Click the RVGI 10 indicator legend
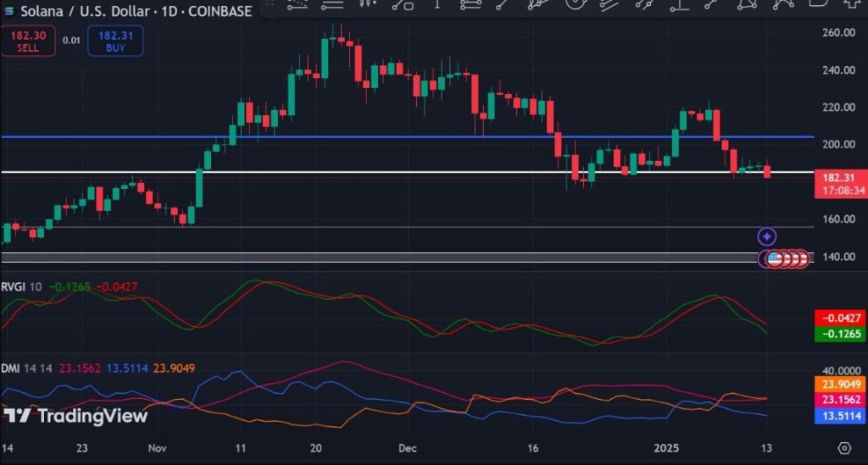Image resolution: width=868 pixels, height=465 pixels. pos(21,286)
